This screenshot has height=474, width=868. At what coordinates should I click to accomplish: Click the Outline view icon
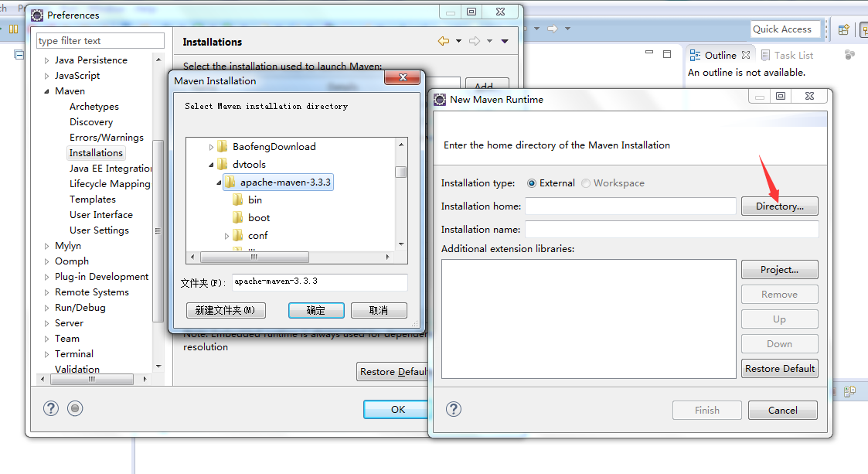pos(695,55)
